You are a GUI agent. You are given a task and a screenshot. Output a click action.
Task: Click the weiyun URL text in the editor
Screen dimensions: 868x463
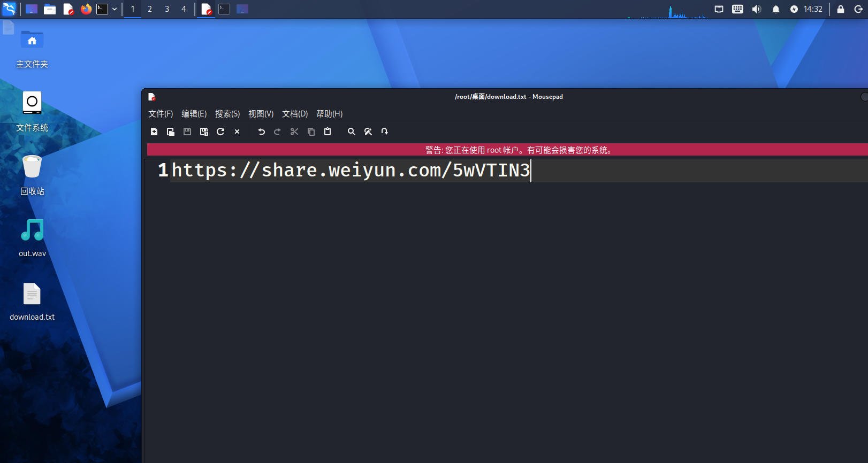coord(351,170)
